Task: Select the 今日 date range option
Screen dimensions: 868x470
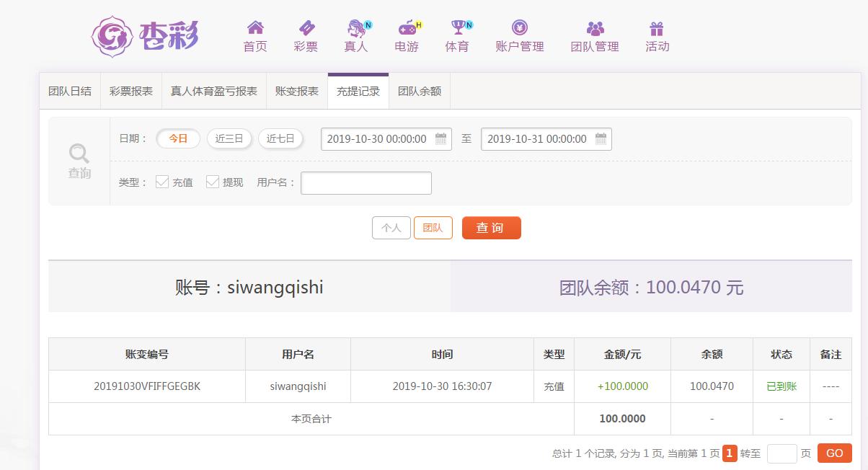Action: point(178,138)
